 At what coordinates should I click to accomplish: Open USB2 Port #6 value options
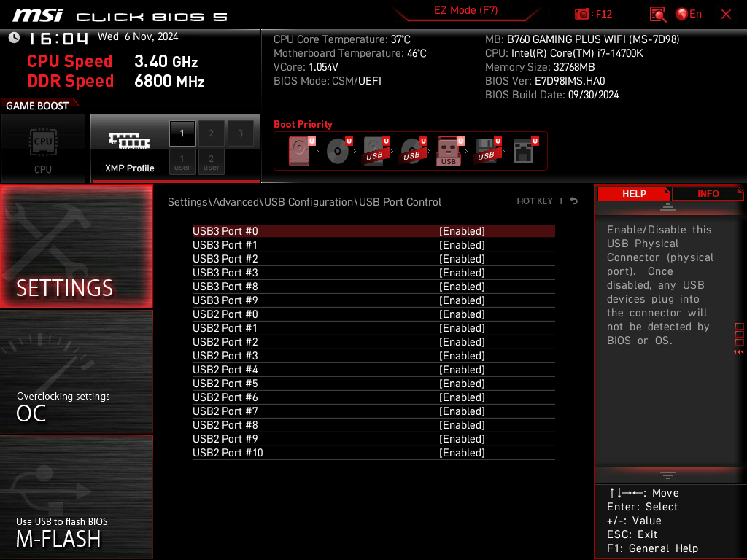pyautogui.click(x=462, y=397)
